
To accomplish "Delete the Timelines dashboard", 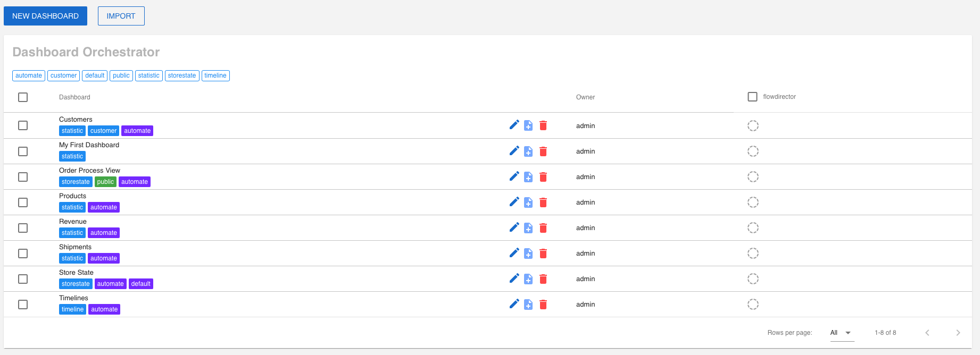I will (543, 305).
